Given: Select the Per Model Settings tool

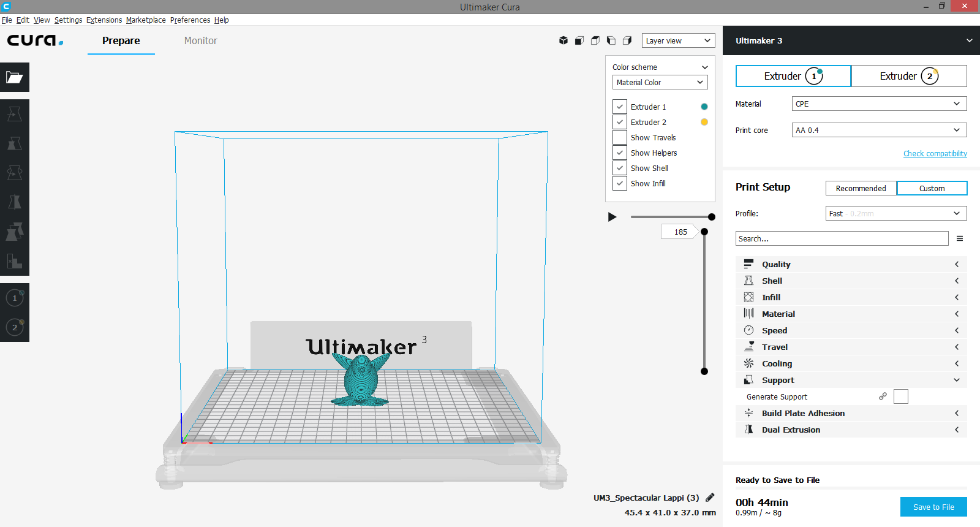Looking at the screenshot, I should point(15,232).
